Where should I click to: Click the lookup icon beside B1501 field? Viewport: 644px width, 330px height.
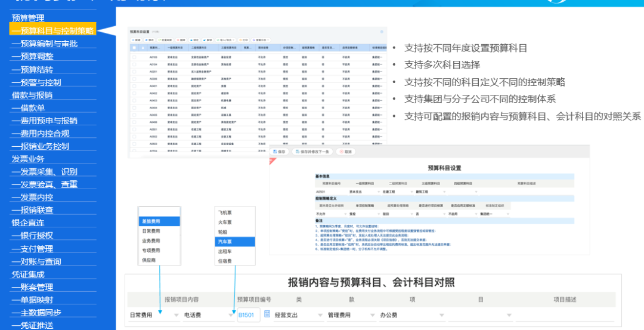tap(267, 314)
